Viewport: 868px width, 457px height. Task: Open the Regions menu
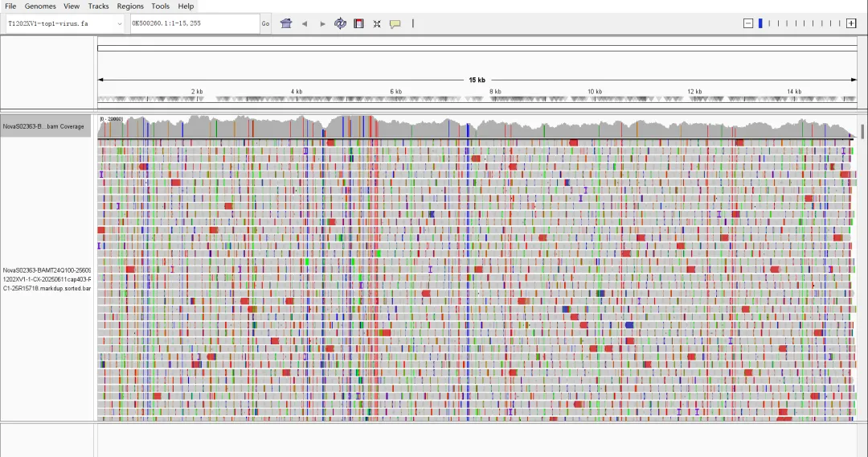tap(130, 6)
